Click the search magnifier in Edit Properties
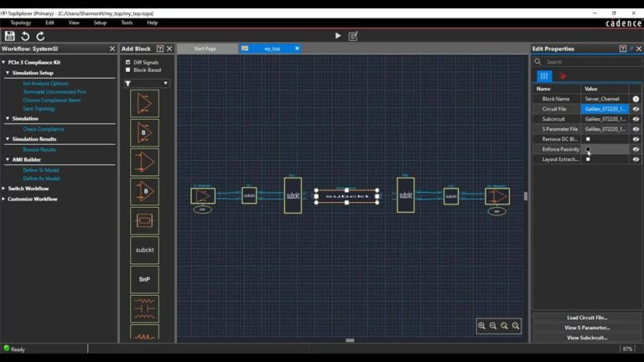Viewport: 644px width, 362px height. (538, 62)
